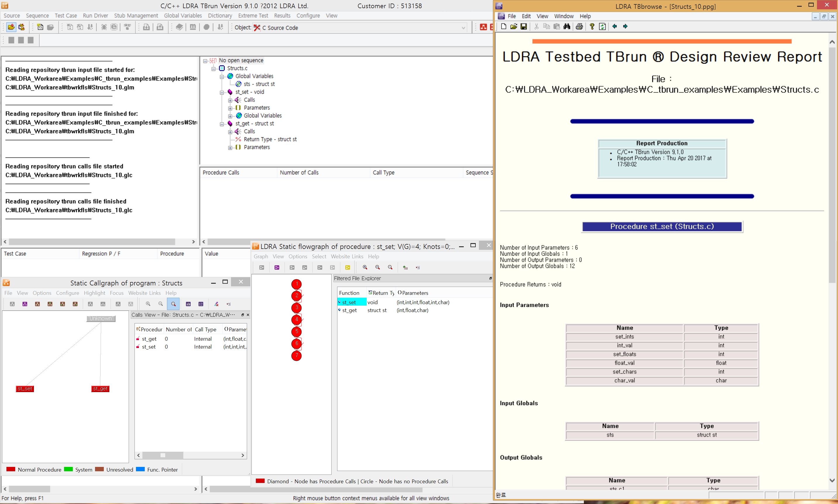
Task: Click the Save floppy icon in TBbrowse
Action: [x=524, y=27]
